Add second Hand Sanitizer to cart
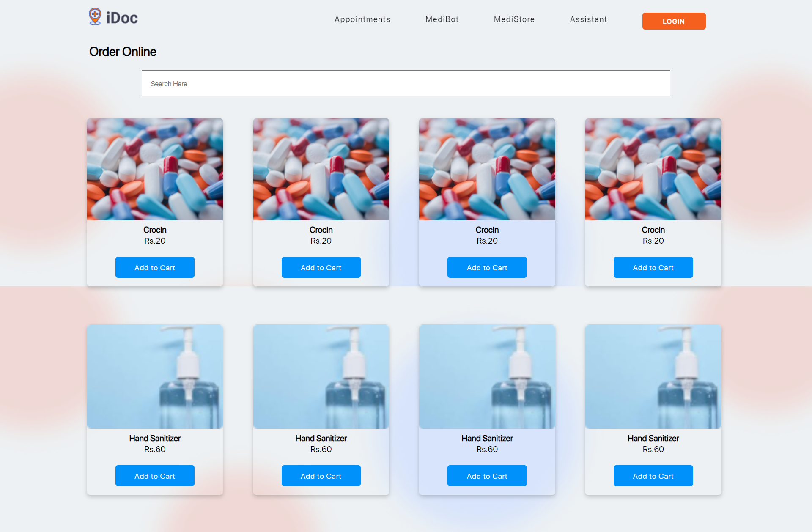Viewport: 812px width, 532px height. click(321, 476)
